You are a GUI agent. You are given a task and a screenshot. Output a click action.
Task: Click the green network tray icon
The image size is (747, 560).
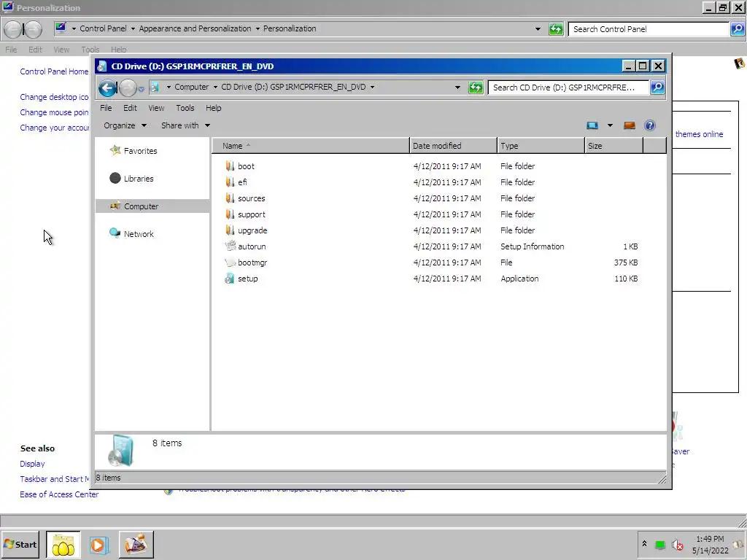pos(659,545)
